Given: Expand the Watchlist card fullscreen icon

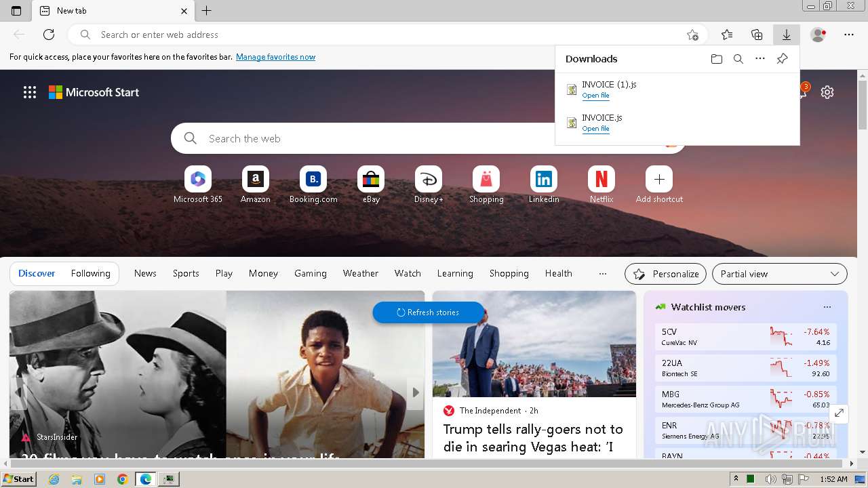Looking at the screenshot, I should click(839, 413).
